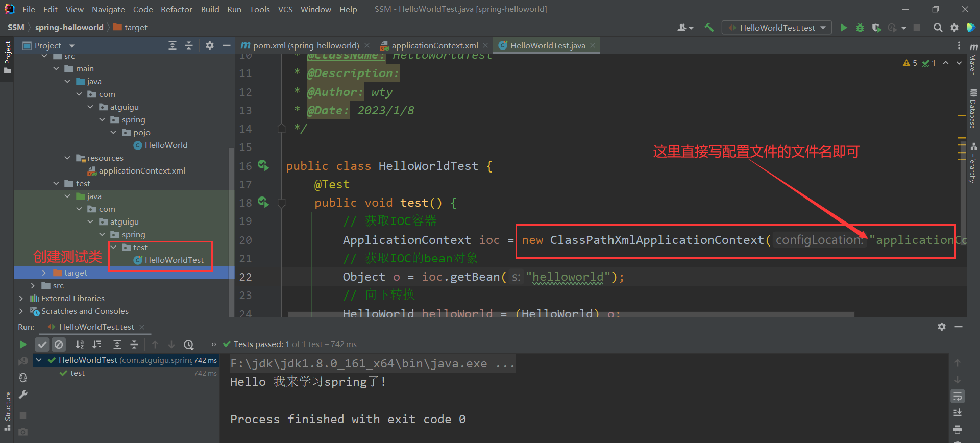Open the Navigate menu
980x443 pixels.
(108, 9)
